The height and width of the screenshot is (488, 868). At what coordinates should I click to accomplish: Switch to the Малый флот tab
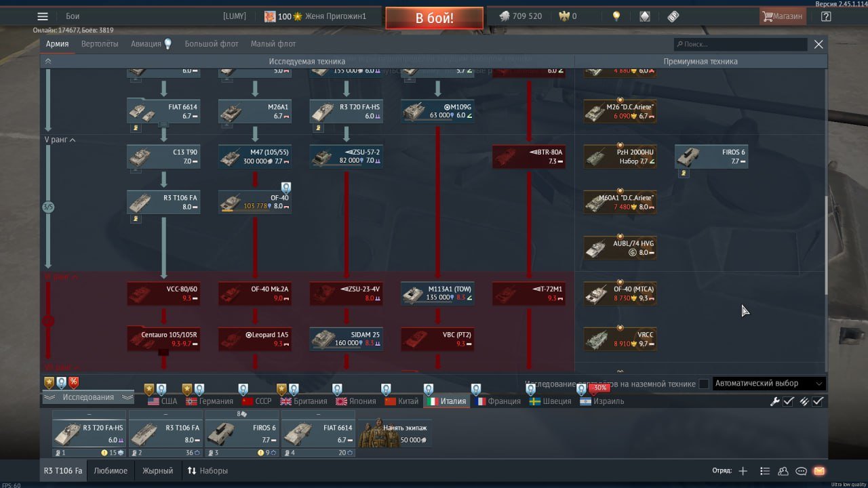(273, 44)
